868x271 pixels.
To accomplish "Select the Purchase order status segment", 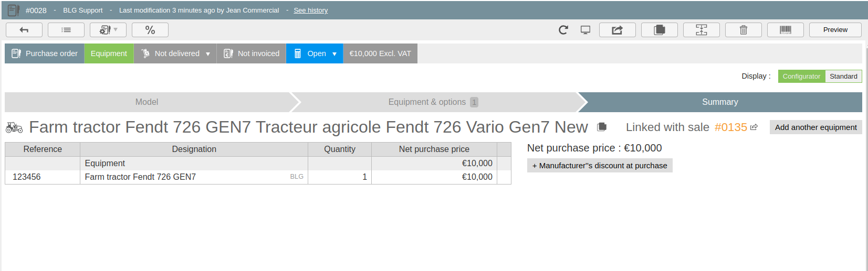I will point(45,53).
